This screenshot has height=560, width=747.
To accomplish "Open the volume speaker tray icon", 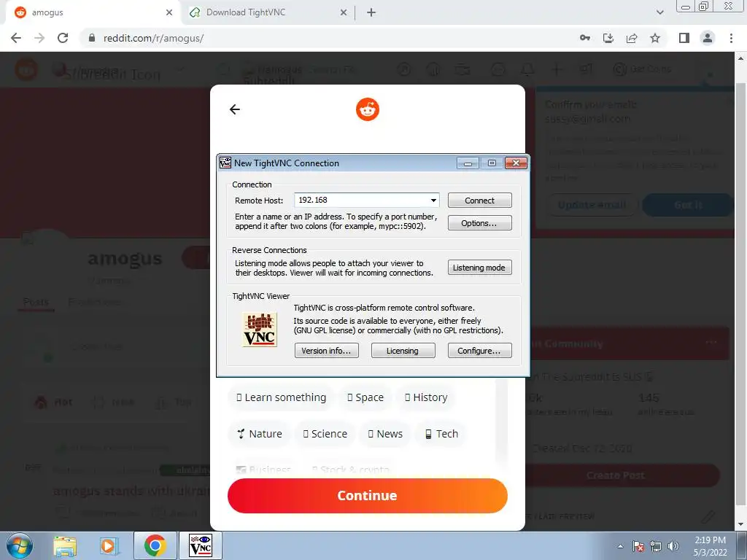I will click(673, 546).
